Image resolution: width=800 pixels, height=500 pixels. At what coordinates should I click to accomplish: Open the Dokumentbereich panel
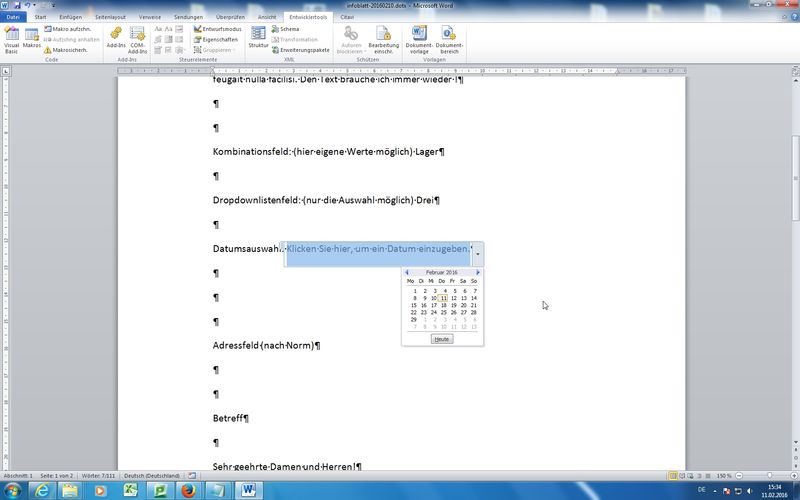point(449,40)
